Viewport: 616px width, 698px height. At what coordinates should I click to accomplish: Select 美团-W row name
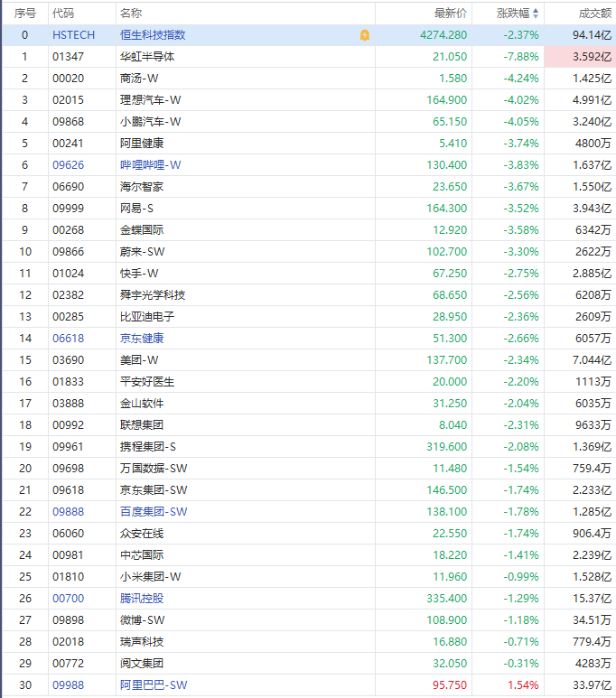(x=139, y=360)
